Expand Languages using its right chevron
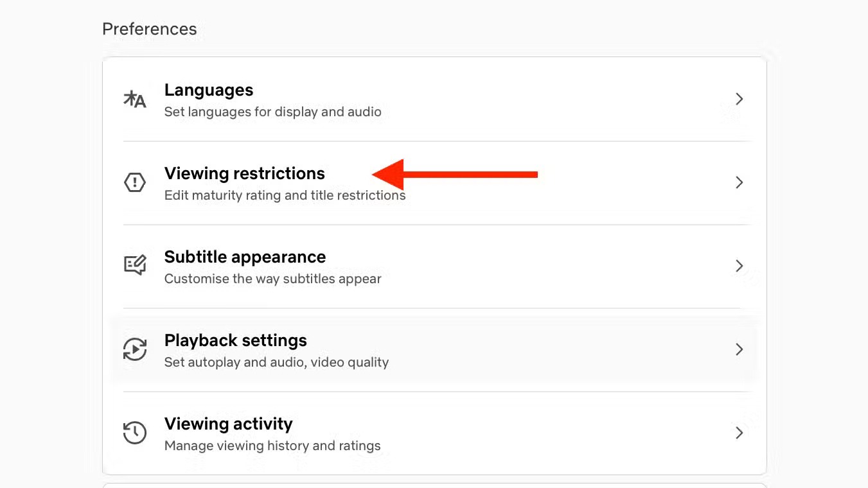Image resolution: width=868 pixels, height=488 pixels. [x=740, y=99]
